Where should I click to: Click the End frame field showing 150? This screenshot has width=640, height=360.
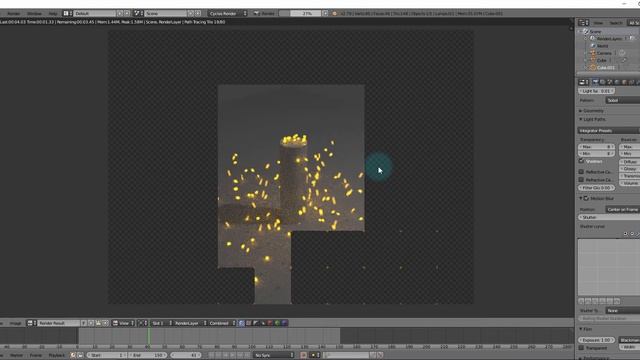coord(147,355)
